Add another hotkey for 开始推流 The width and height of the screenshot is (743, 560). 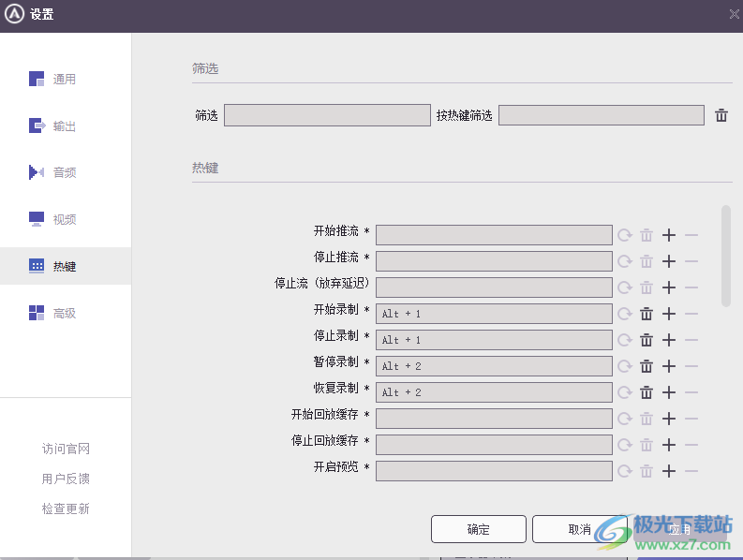click(x=669, y=235)
